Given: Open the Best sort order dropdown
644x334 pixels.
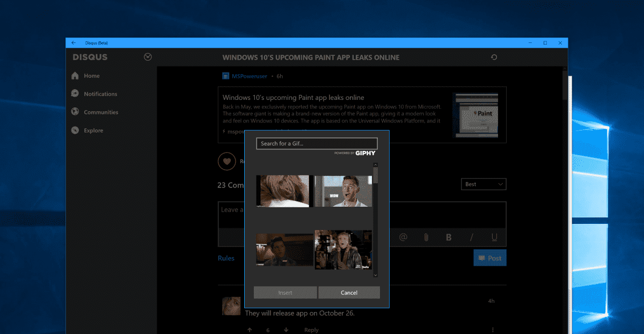Looking at the screenshot, I should click(483, 184).
